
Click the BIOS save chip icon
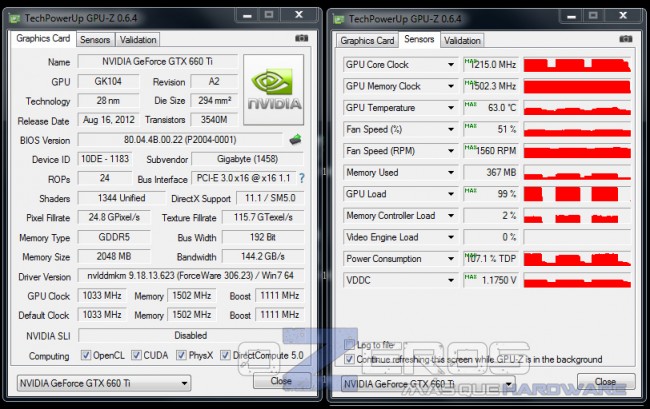click(295, 139)
